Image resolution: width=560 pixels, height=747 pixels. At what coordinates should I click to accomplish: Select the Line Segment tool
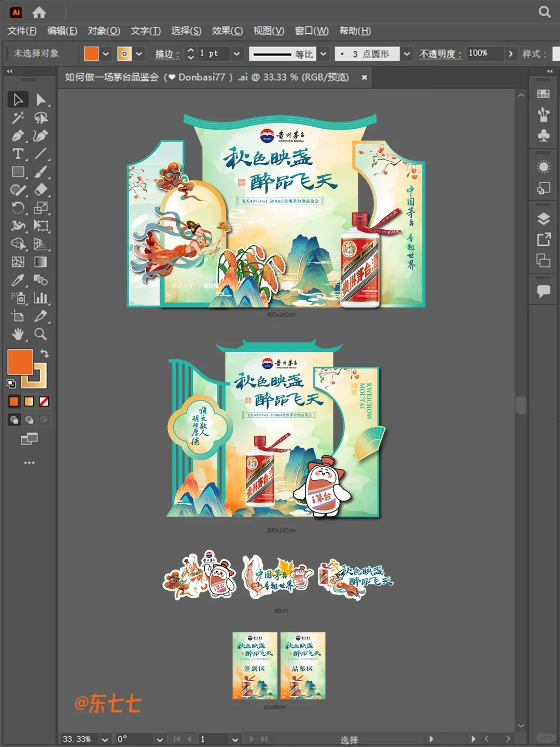tap(41, 154)
